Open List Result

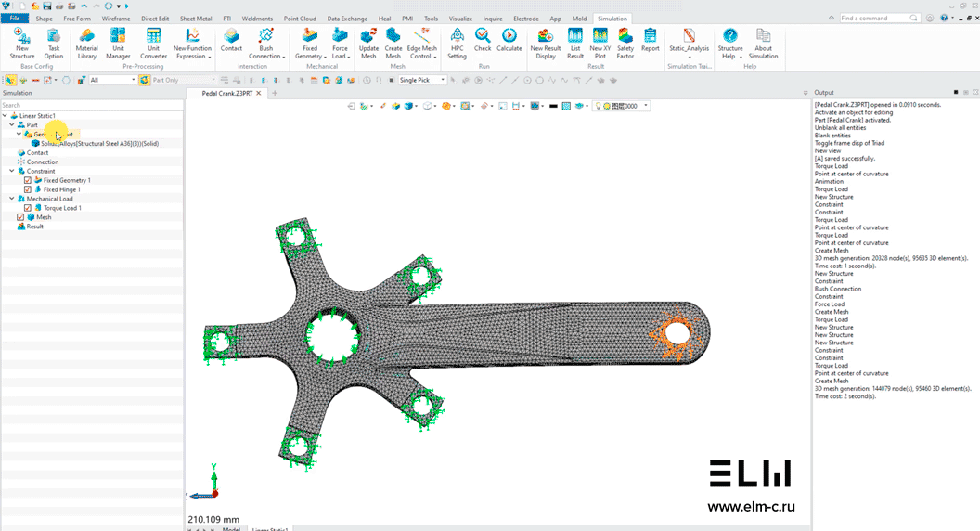click(x=575, y=44)
